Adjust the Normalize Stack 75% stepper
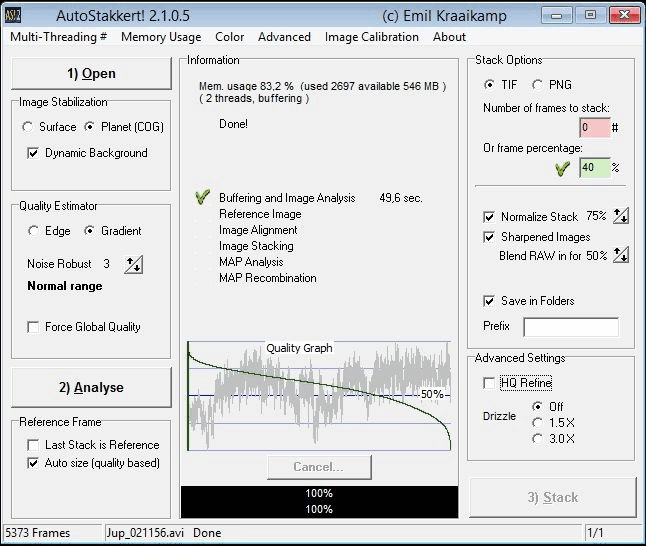This screenshot has height=546, width=646. 620,216
